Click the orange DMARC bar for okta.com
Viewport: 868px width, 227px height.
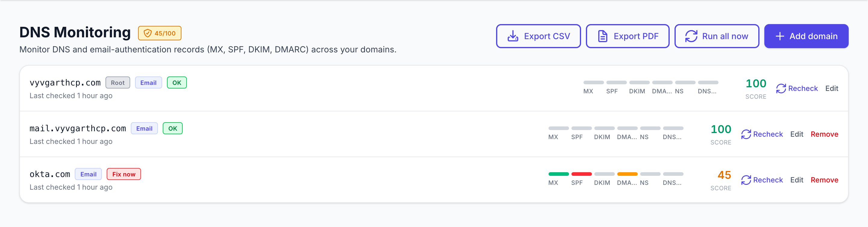click(x=627, y=174)
